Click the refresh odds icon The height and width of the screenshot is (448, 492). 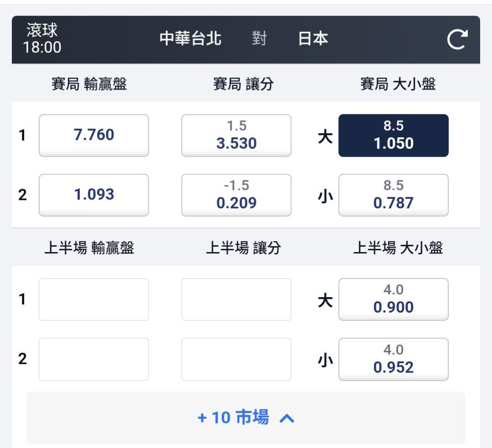[x=457, y=40]
